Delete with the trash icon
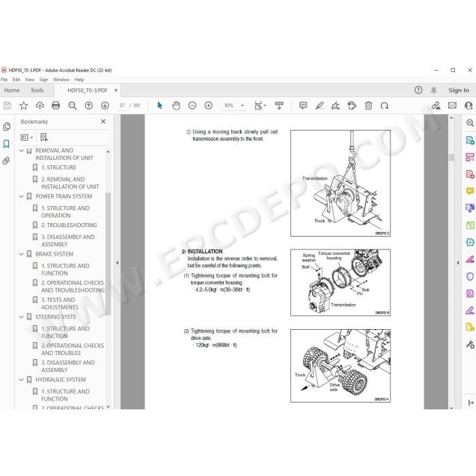Viewport: 476px width, 476px height. click(369, 105)
